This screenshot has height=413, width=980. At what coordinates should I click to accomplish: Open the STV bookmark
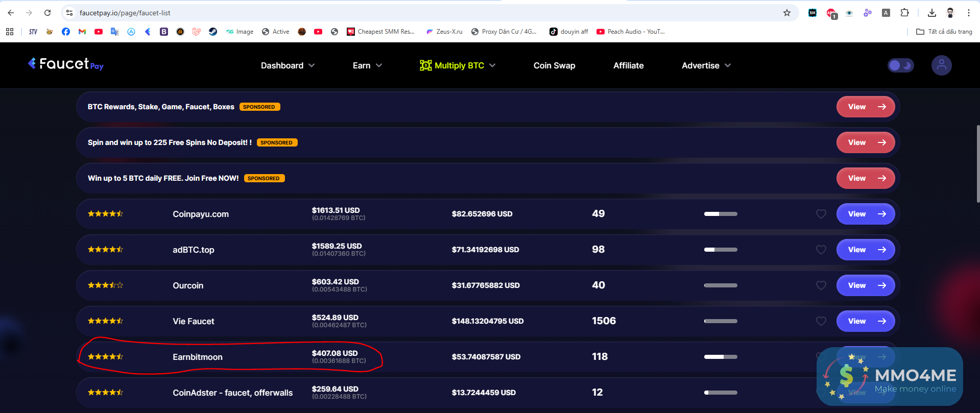pos(33,32)
